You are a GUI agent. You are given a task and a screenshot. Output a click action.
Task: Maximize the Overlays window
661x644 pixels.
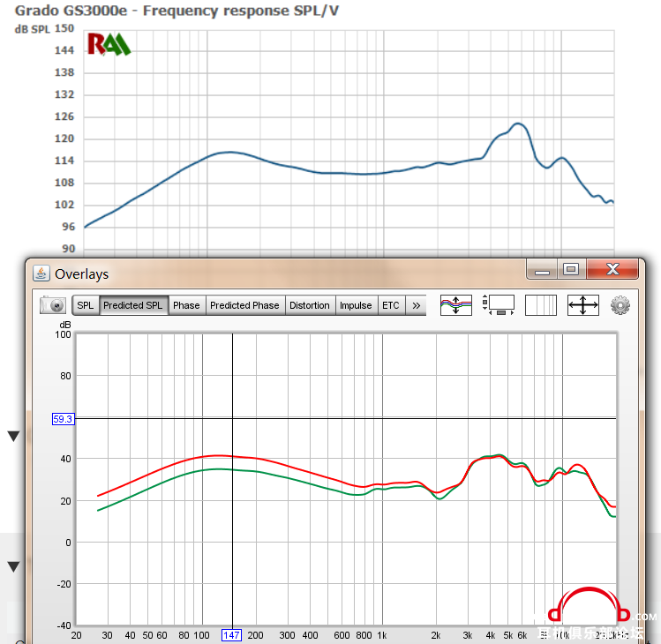point(571,269)
